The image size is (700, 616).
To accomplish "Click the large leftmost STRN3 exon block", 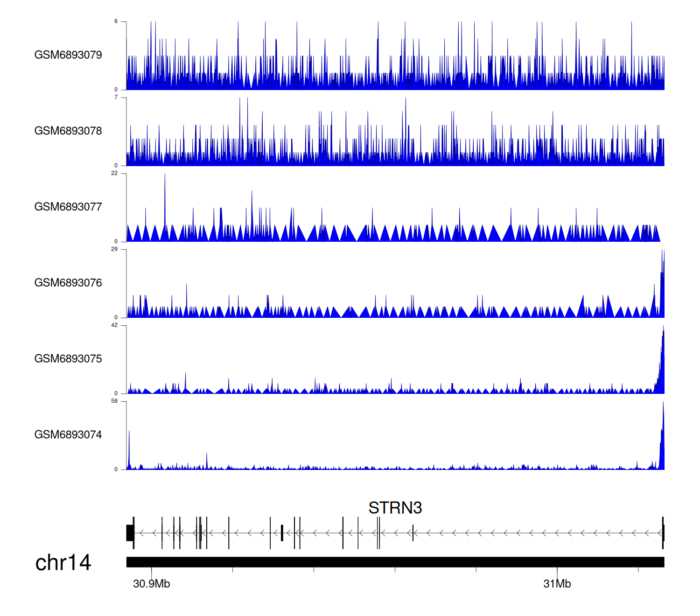I will pos(130,533).
